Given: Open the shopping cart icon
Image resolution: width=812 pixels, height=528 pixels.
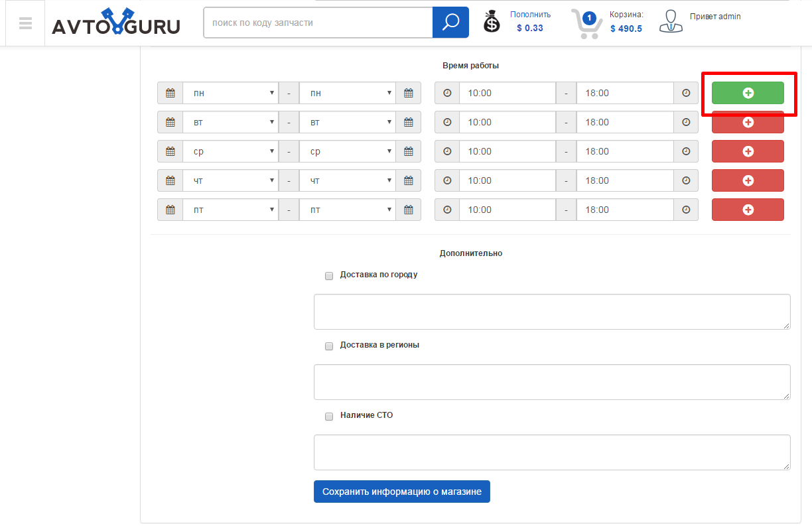Looking at the screenshot, I should (x=586, y=24).
